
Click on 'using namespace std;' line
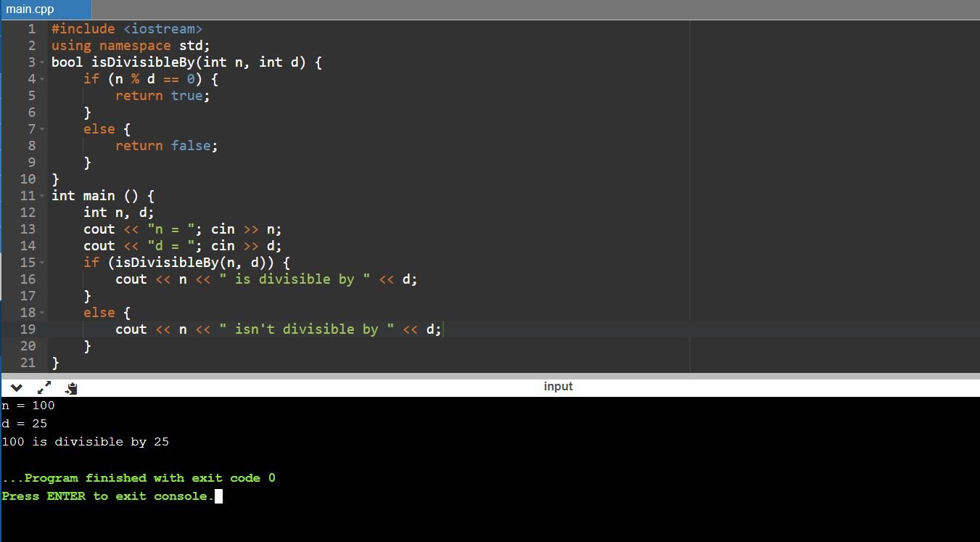pyautogui.click(x=131, y=46)
